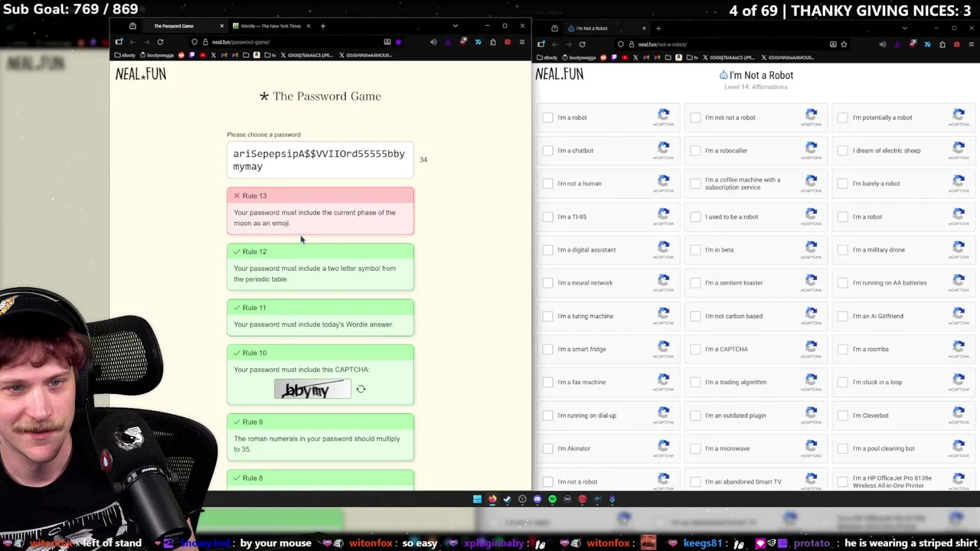
Task: Click NEAL.FUN logo on Not a Robot page
Action: coord(559,73)
